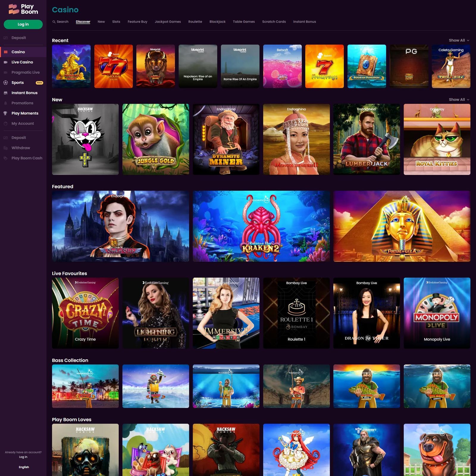Launch Bombay Live Roulette 1
This screenshot has width=476, height=476.
[x=296, y=313]
